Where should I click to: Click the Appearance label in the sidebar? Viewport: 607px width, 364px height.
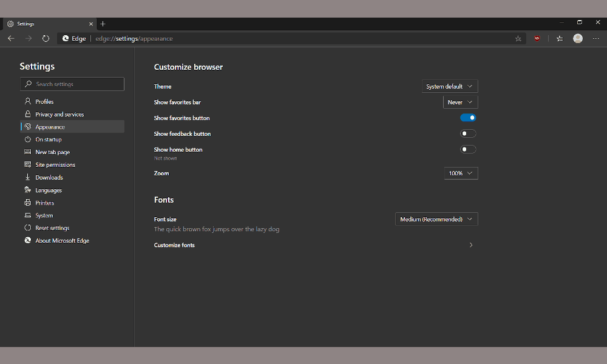(50, 127)
